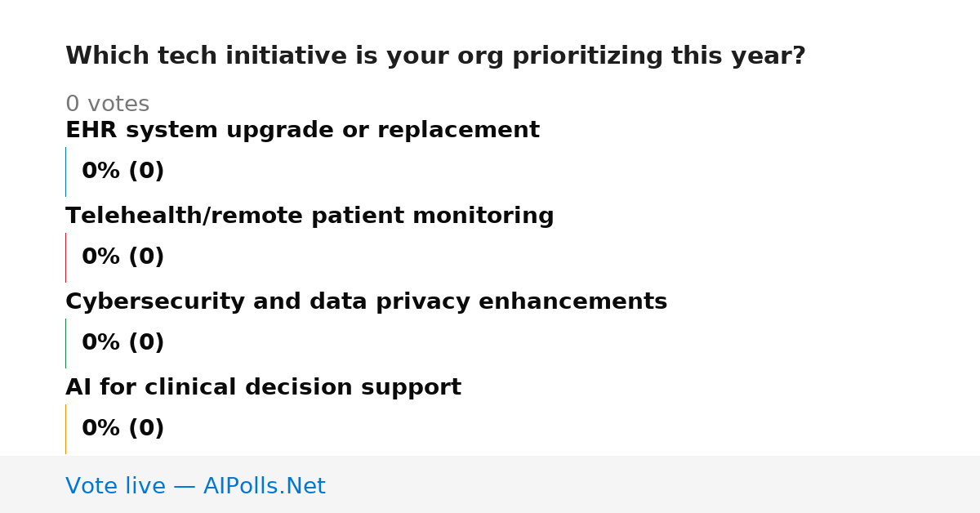The image size is (980, 513).
Task: Click the poll question heading
Action: 435,56
